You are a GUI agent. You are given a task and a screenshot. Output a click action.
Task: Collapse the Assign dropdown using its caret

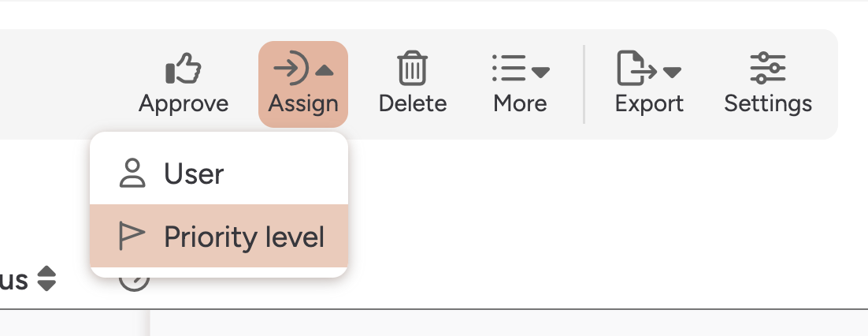[x=325, y=71]
